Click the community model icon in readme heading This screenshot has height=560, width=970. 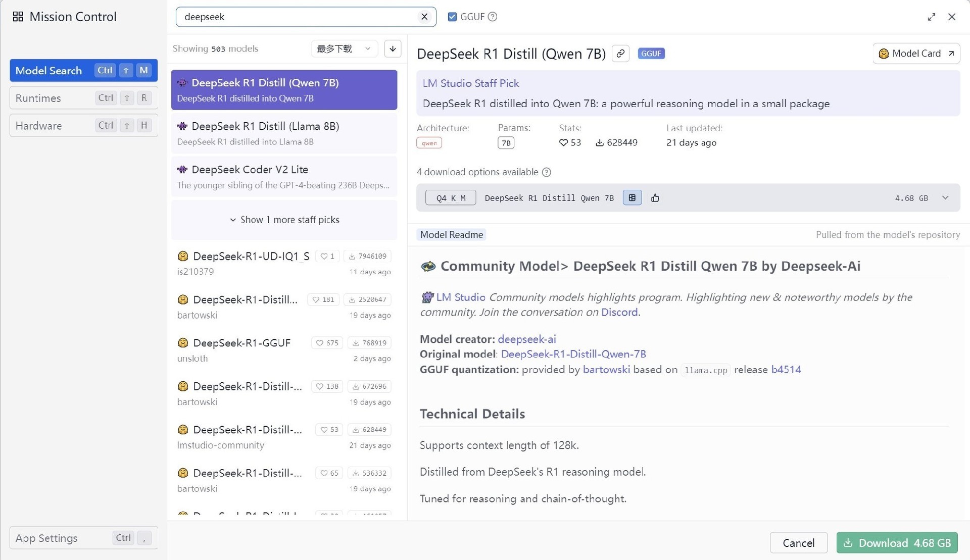pyautogui.click(x=428, y=266)
